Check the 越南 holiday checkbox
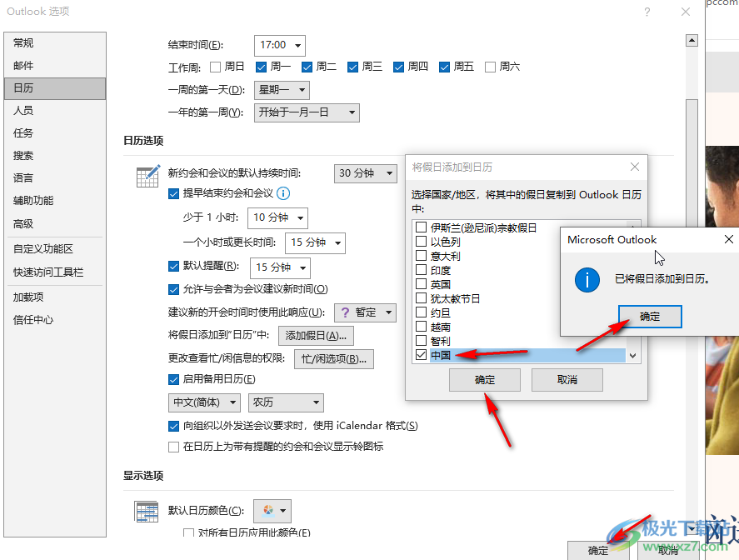The image size is (739, 560). coord(421,326)
